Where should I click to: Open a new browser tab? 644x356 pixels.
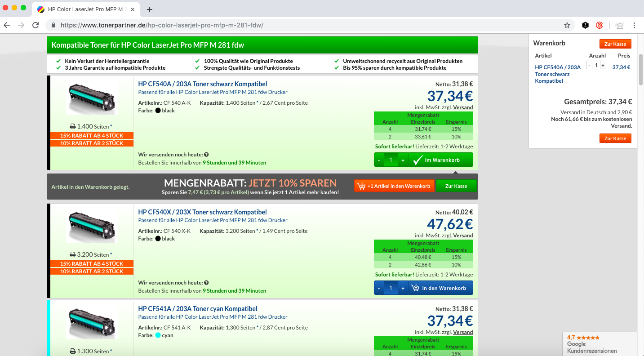150,9
